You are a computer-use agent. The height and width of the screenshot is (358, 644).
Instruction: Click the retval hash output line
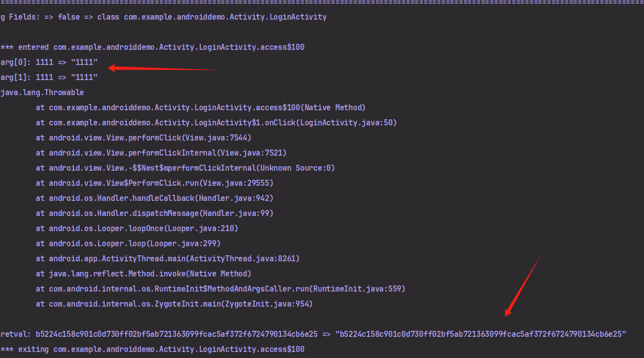tap(313, 334)
